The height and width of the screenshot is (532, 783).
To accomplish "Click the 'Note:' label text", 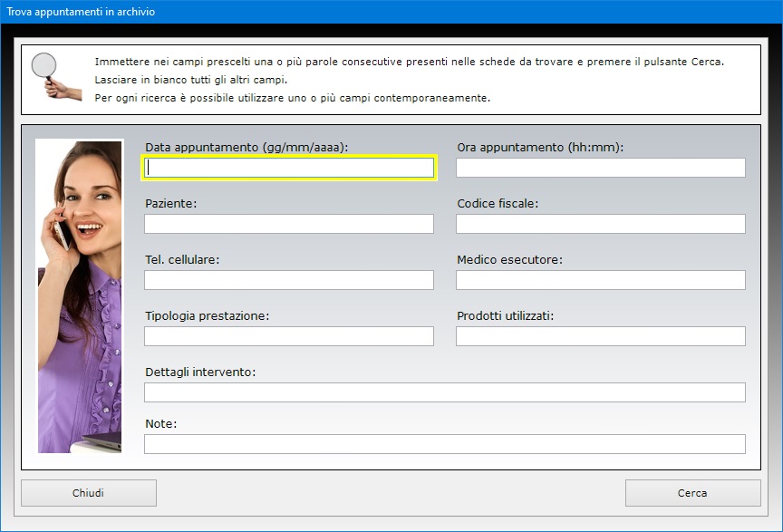I will pyautogui.click(x=160, y=423).
